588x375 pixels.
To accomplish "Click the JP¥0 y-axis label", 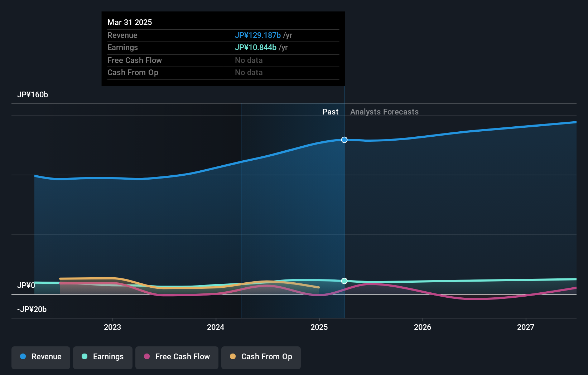I will 26,286.
